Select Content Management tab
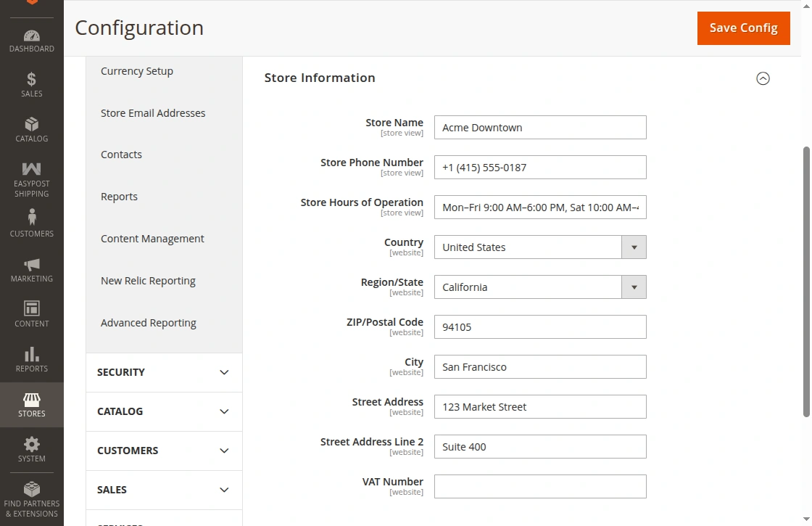This screenshot has width=812, height=526. [152, 239]
